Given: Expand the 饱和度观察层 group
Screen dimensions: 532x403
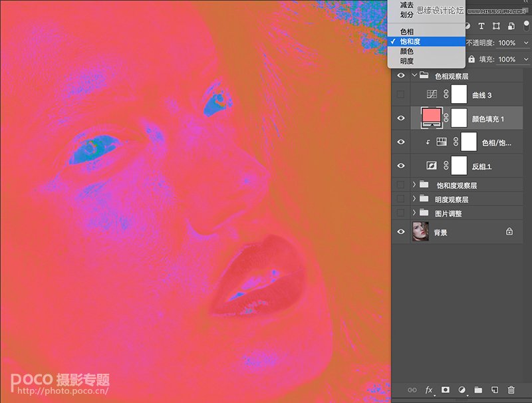Looking at the screenshot, I should (414, 184).
